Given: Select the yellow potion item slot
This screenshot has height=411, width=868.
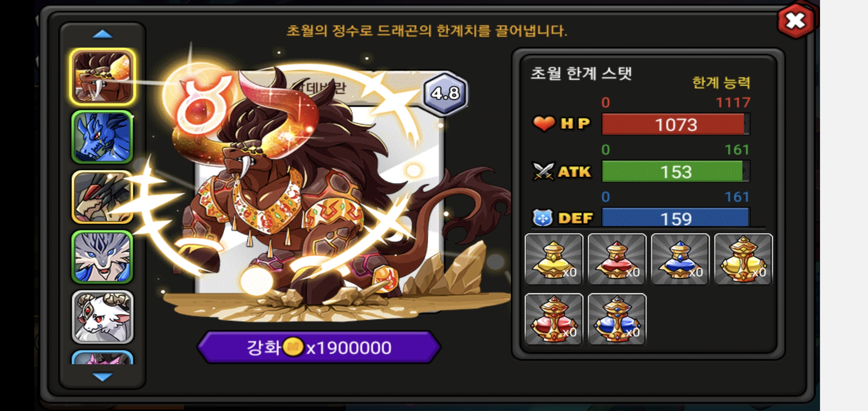Looking at the screenshot, I should point(554,259).
